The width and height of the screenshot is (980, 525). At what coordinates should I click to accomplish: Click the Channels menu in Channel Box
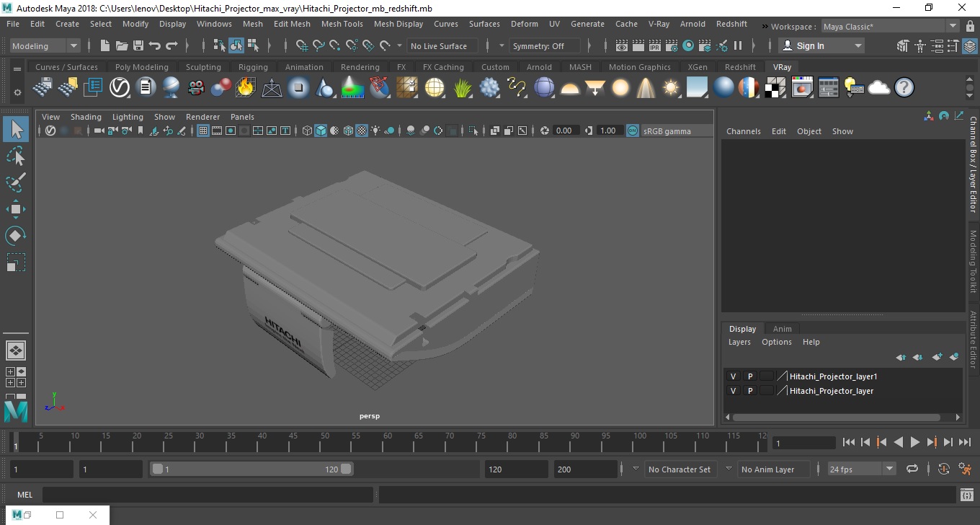(x=743, y=131)
